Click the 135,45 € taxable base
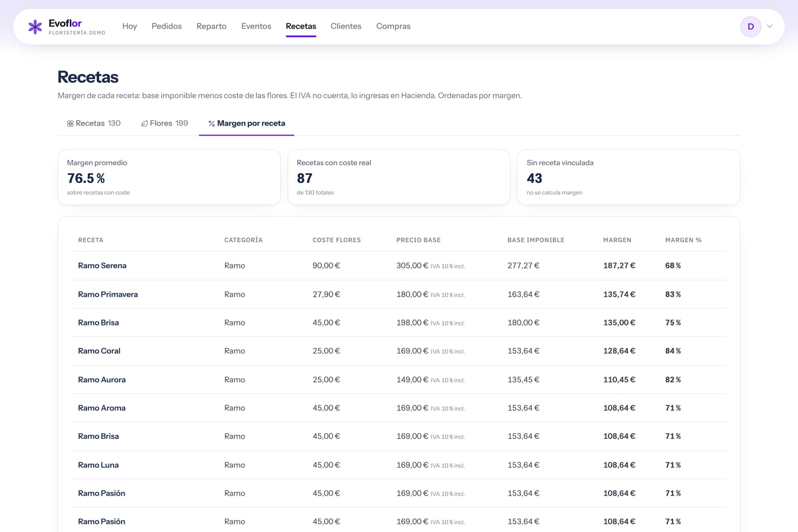This screenshot has width=798, height=532. coord(524,379)
